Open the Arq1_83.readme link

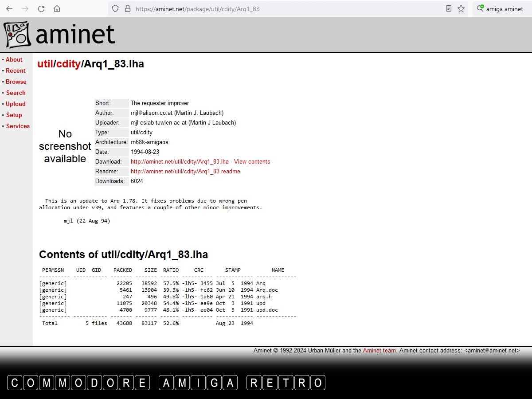click(x=185, y=171)
